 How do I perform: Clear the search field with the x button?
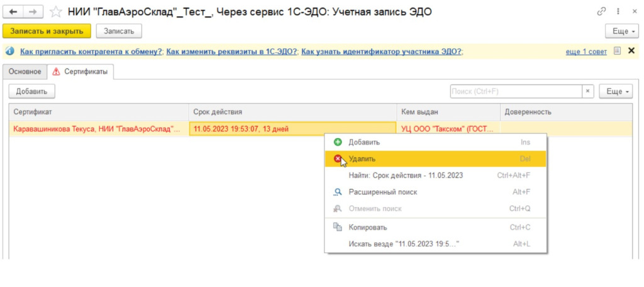click(x=588, y=91)
